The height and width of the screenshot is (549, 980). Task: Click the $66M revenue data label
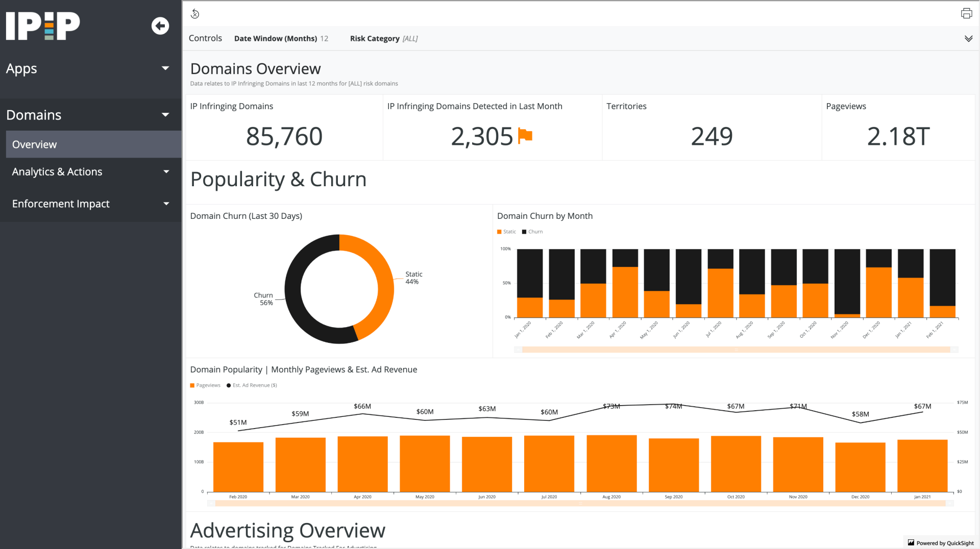point(362,407)
